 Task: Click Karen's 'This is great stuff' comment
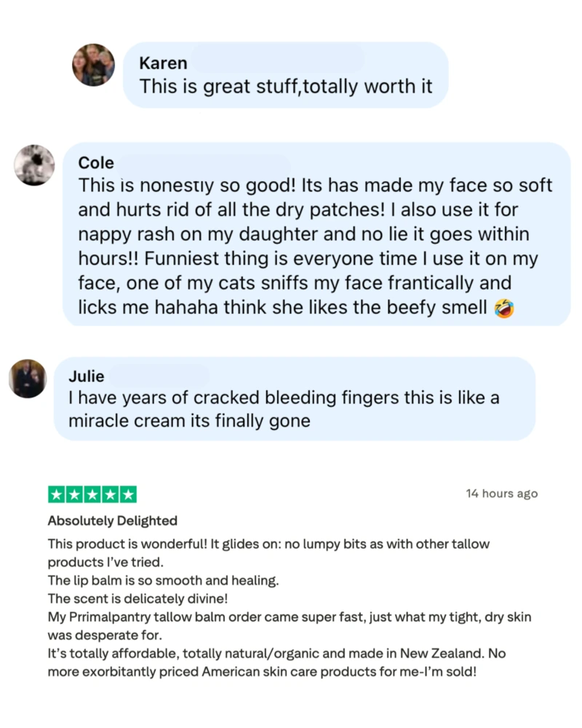(x=286, y=87)
